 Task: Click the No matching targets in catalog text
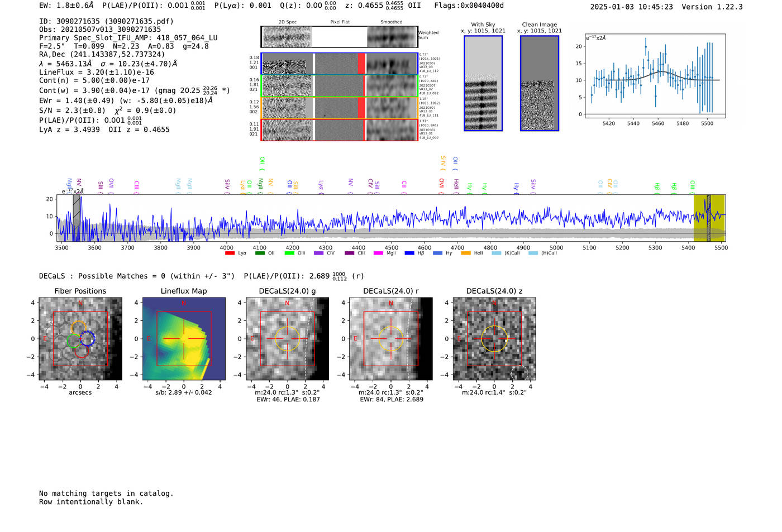coord(106,493)
